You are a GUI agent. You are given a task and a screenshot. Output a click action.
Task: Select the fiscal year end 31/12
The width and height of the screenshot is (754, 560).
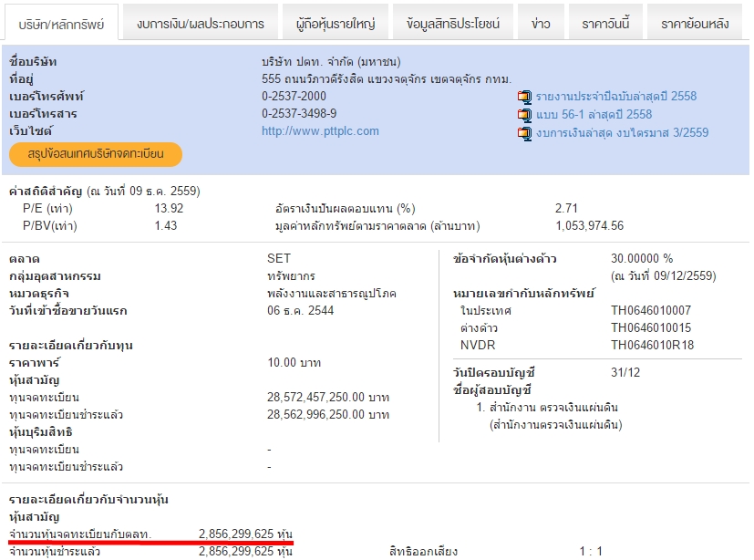625,372
